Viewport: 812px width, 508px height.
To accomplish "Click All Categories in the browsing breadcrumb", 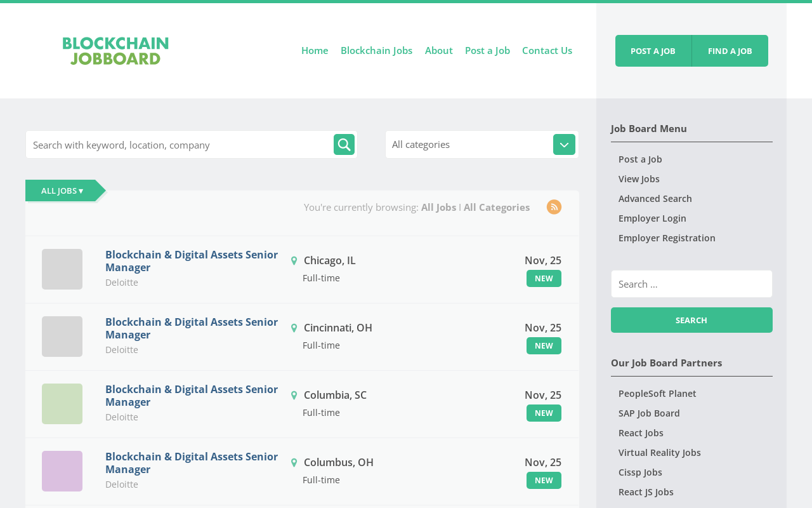I will click(x=497, y=207).
